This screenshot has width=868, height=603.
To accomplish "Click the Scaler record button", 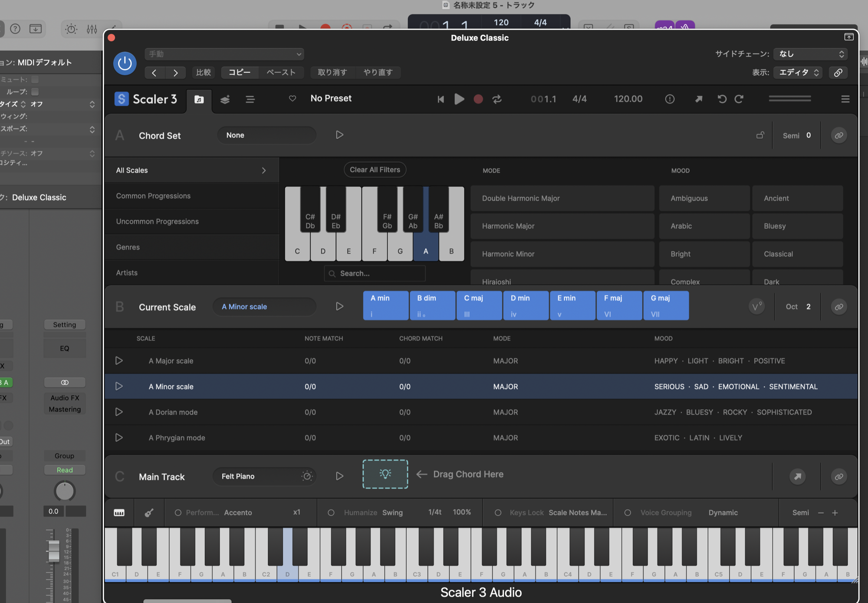I will coord(478,99).
